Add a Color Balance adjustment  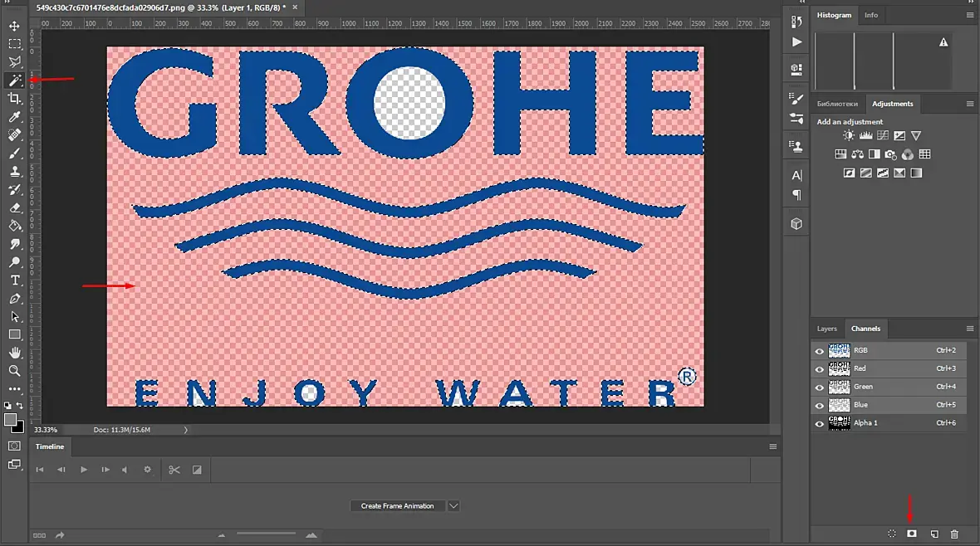[857, 154]
